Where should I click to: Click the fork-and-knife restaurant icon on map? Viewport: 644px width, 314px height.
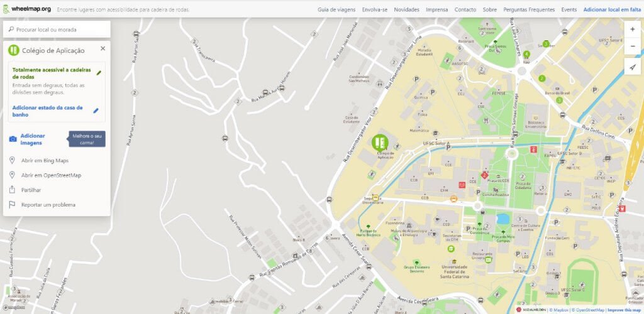pos(486,121)
